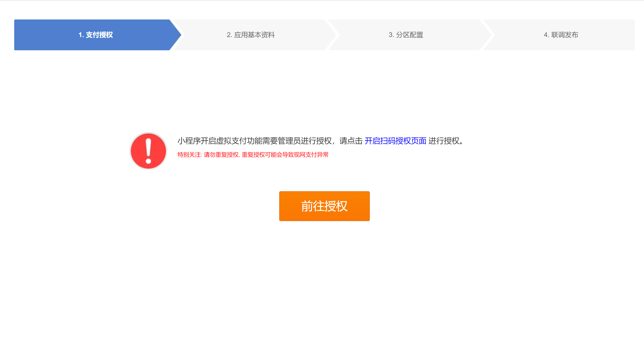Screen dimensions: 644x344
Task: Click the sentence start 小程序开启虚拟支付功能
Action: (219, 141)
